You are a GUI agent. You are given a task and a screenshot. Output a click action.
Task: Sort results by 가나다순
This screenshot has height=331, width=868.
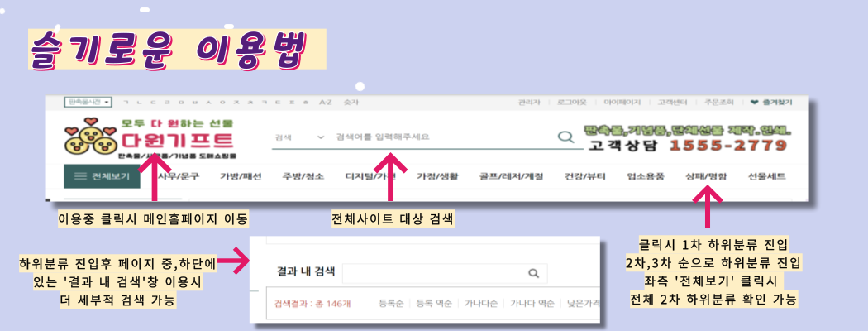(x=481, y=303)
